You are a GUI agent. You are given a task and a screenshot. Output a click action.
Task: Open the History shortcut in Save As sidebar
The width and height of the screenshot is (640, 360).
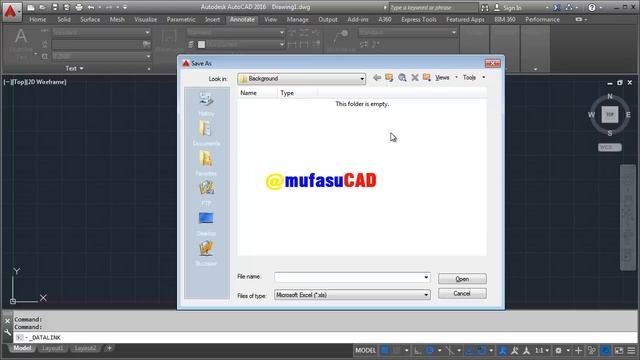pos(206,104)
